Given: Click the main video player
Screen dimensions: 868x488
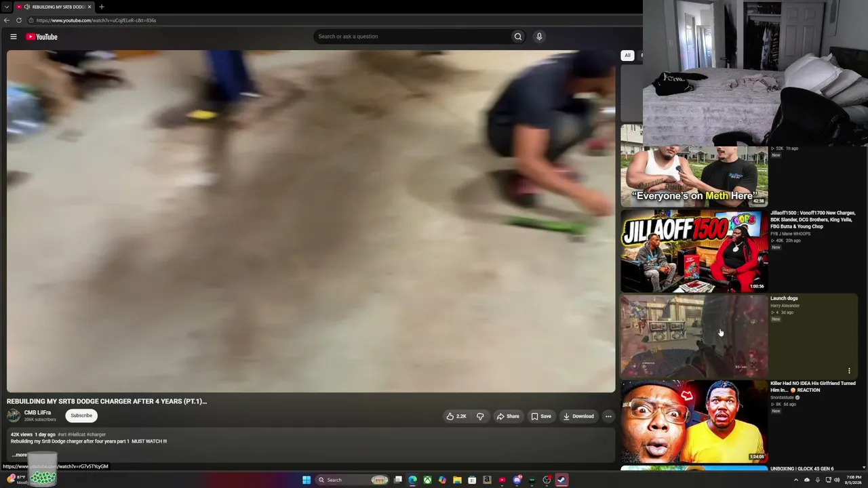Looking at the screenshot, I should coord(311,221).
